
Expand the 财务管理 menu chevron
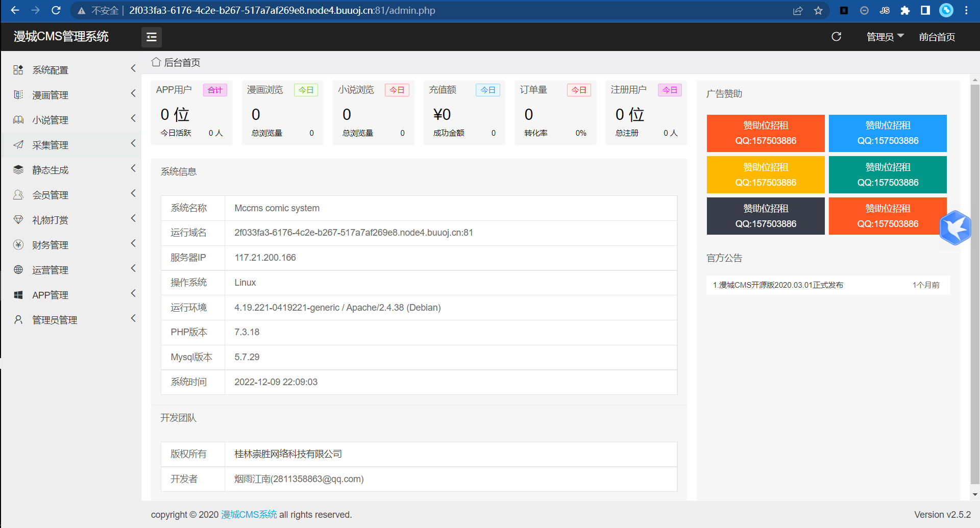coord(133,243)
